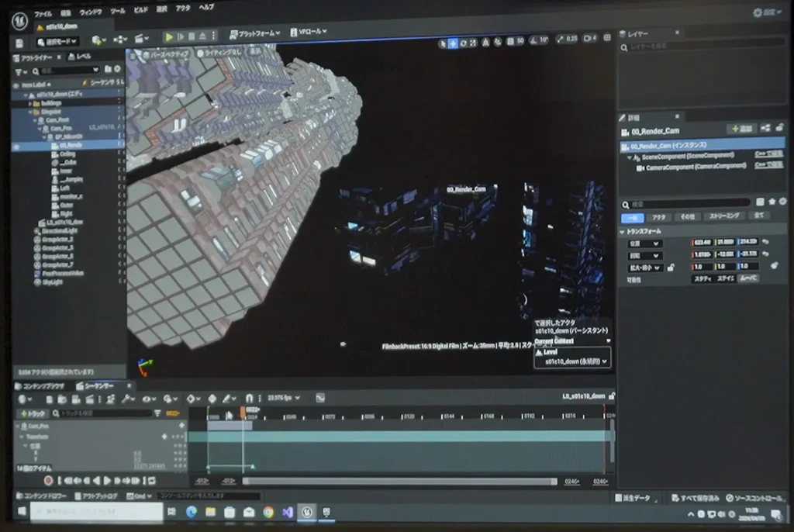The image size is (794, 532).
Task: Click the +トラック button in Sequencer
Action: click(x=33, y=414)
